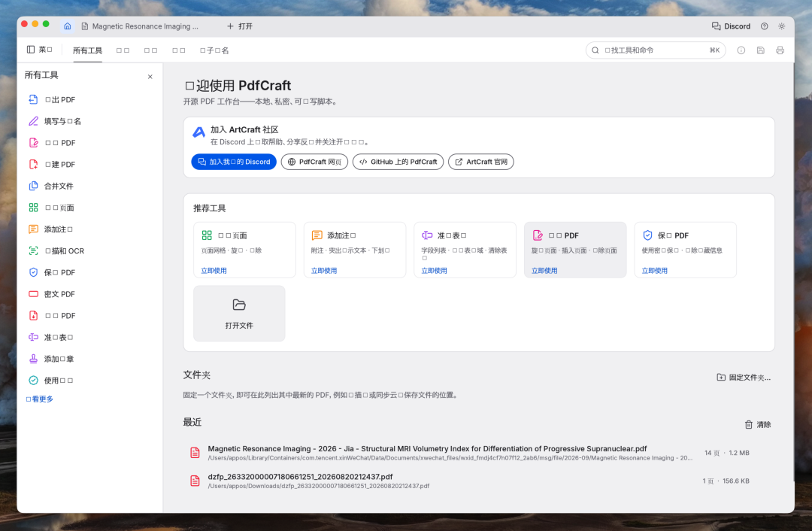Image resolution: width=812 pixels, height=531 pixels.
Task: Select the add stamp 添加 章 tool in sidebar
Action: click(x=91, y=359)
